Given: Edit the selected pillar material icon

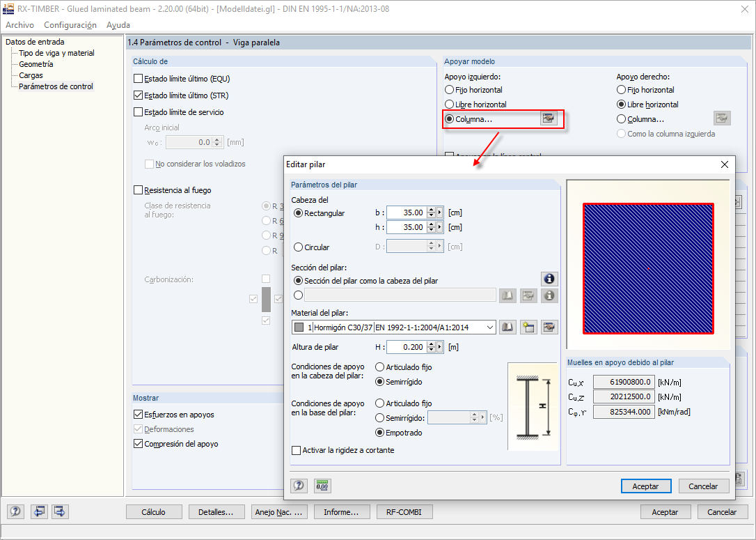Looking at the screenshot, I should pos(549,327).
